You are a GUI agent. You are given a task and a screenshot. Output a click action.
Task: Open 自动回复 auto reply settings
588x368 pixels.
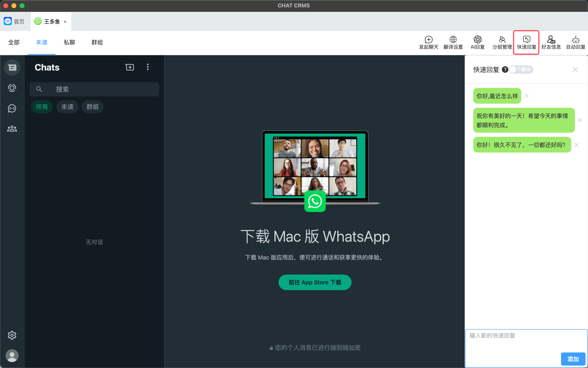point(576,43)
